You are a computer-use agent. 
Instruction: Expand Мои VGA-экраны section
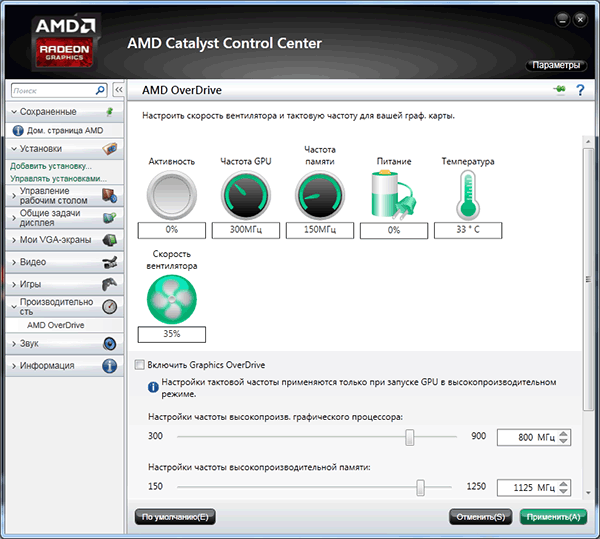(14, 240)
